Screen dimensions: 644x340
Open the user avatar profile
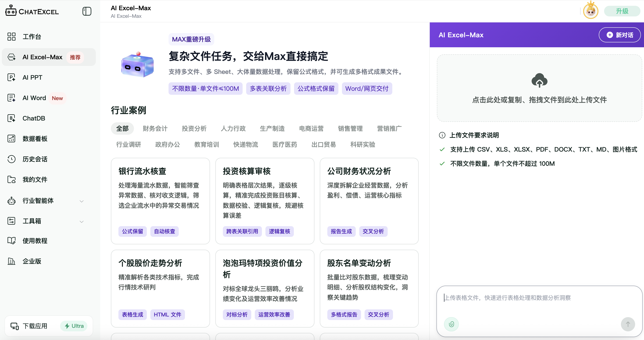pos(591,10)
